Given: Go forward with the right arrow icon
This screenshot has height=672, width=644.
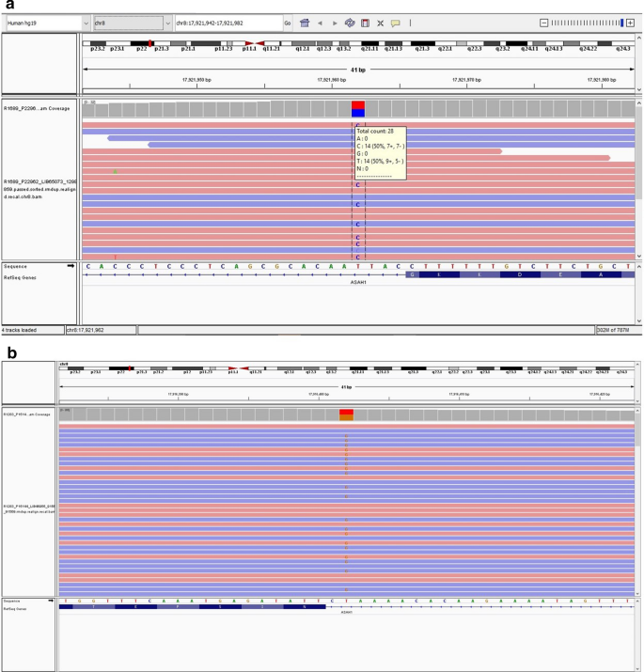Looking at the screenshot, I should 335,23.
